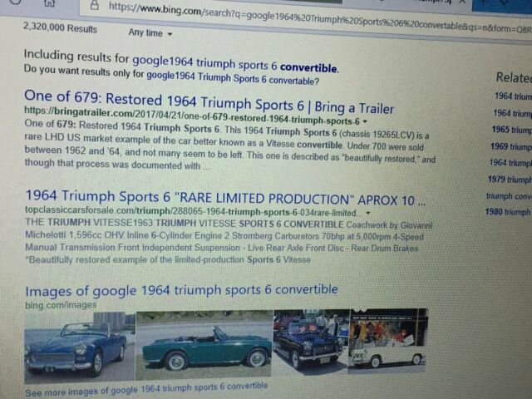This screenshot has width=532, height=399.
Task: Click the 'google1964 triumph sports 6 convertible' suggestion link
Action: (x=234, y=64)
